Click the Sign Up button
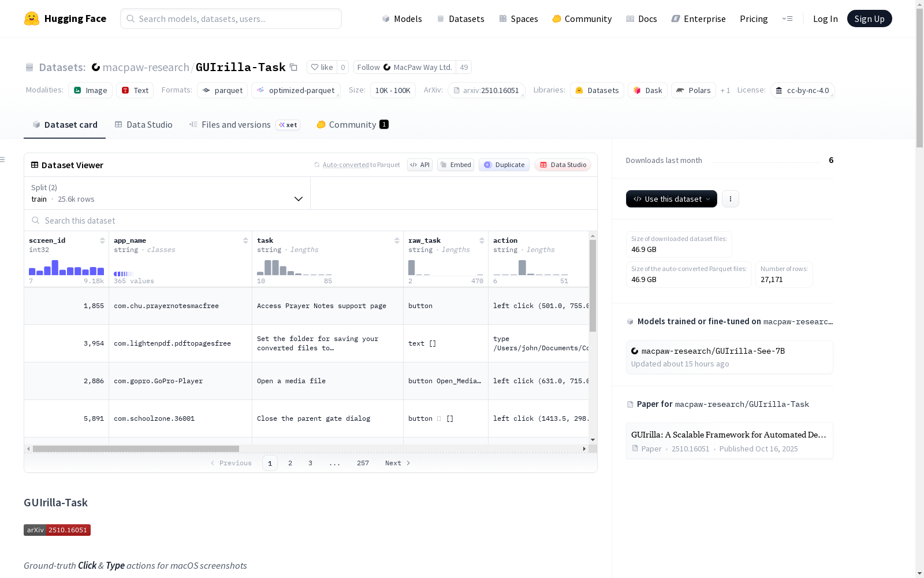Viewport: 924px width, 578px height. tap(869, 18)
